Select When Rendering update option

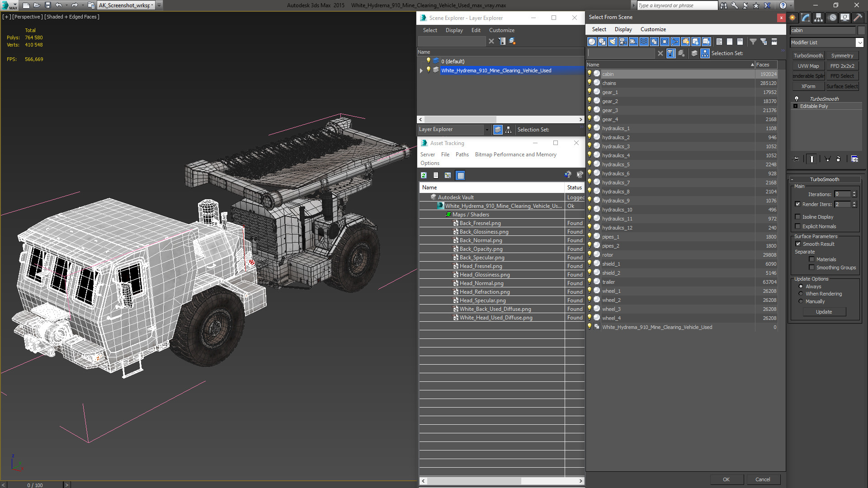(x=801, y=294)
